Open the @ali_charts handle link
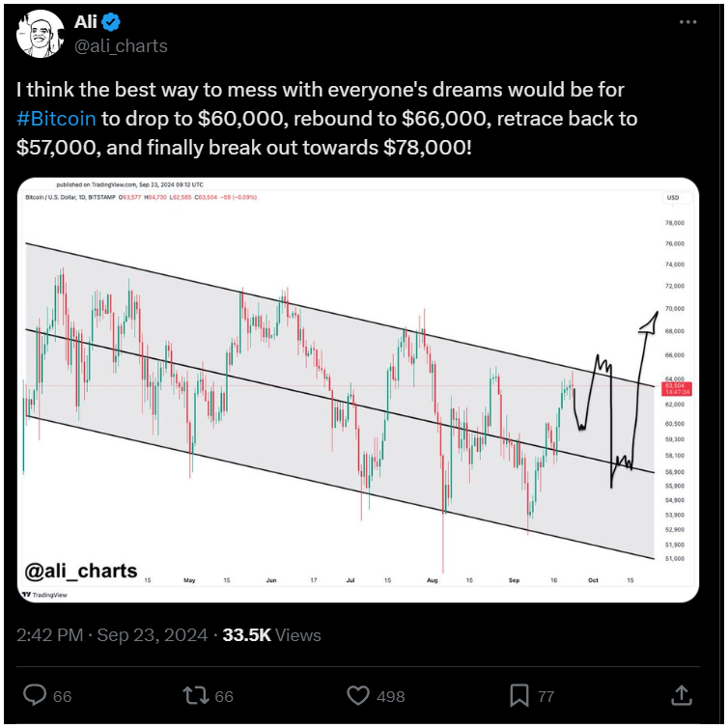The height and width of the screenshot is (728, 728). click(x=121, y=46)
